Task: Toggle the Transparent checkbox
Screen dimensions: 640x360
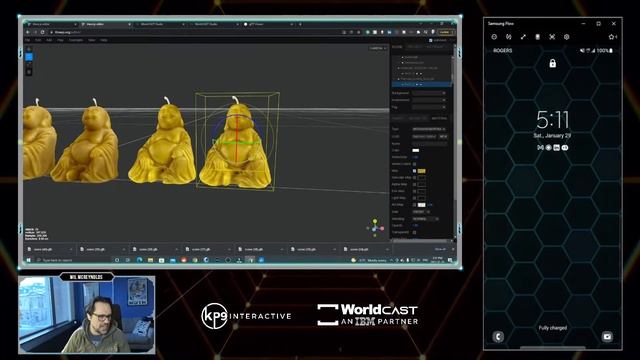Action: pyautogui.click(x=414, y=232)
